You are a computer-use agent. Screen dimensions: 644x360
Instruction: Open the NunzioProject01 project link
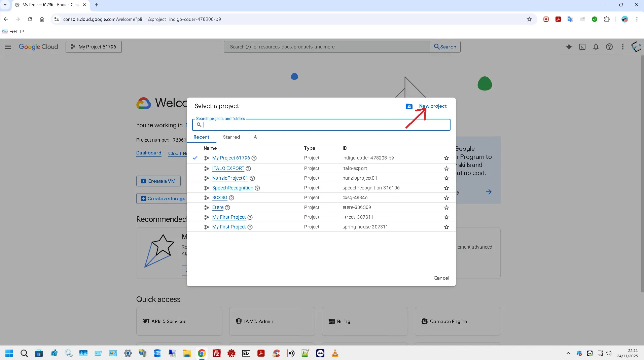(x=230, y=178)
